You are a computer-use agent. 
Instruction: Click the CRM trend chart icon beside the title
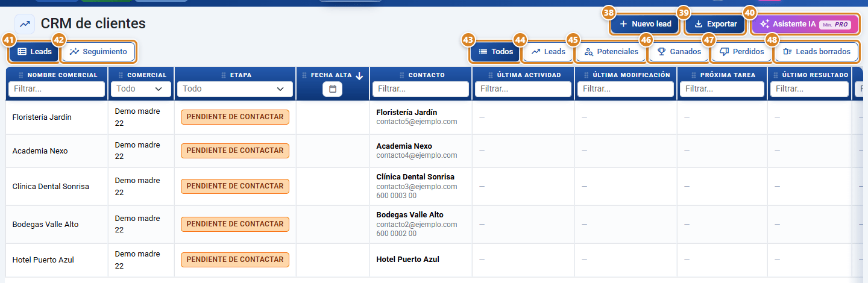click(25, 24)
